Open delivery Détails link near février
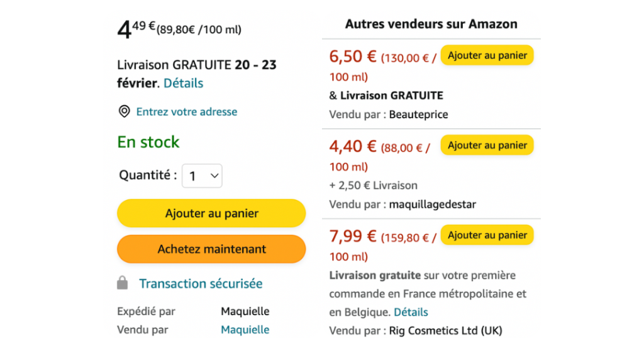The image size is (644, 351). 183,83
